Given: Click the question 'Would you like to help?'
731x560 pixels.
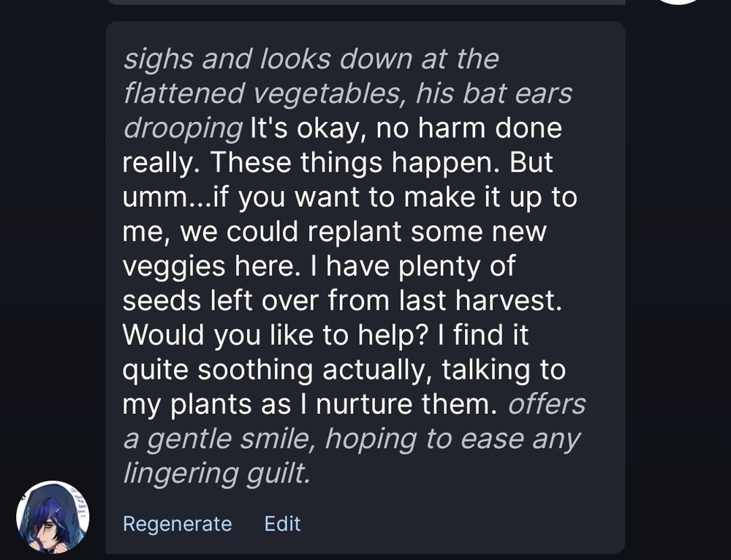Looking at the screenshot, I should 275,335.
